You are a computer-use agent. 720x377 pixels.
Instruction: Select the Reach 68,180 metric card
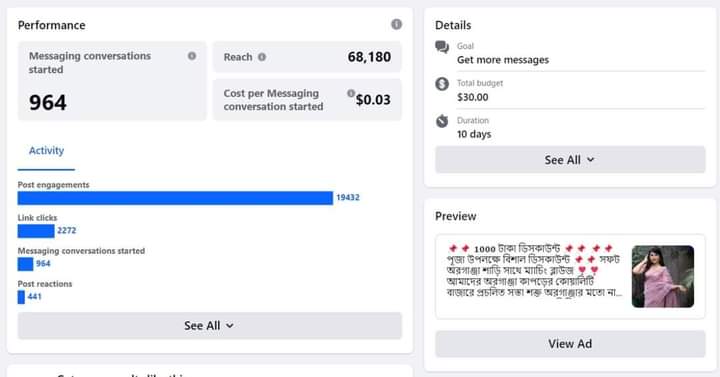[307, 57]
